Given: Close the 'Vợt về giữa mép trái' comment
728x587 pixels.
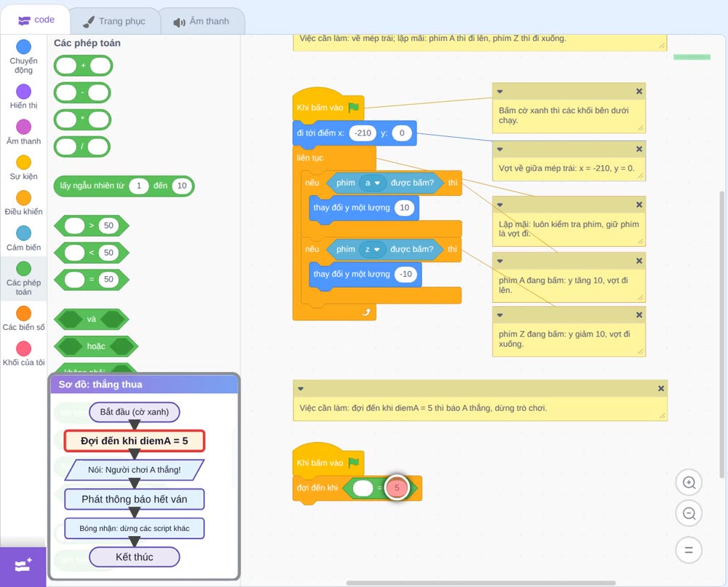Looking at the screenshot, I should pos(639,149).
